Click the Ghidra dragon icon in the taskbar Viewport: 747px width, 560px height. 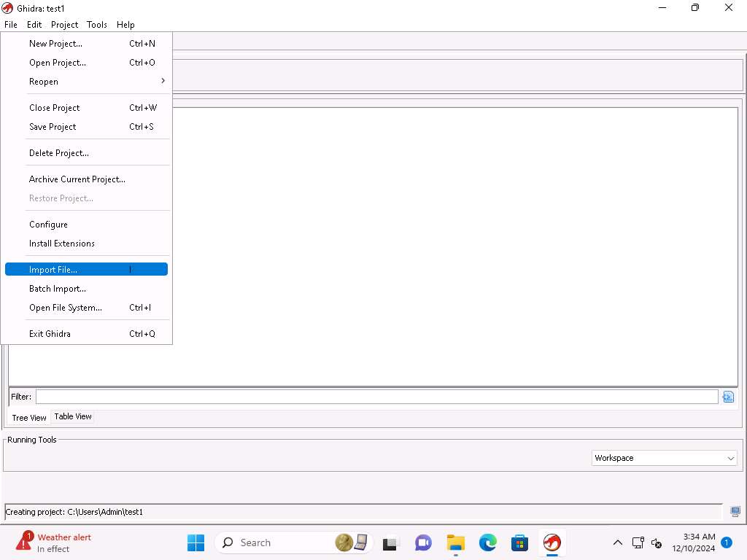tap(552, 542)
